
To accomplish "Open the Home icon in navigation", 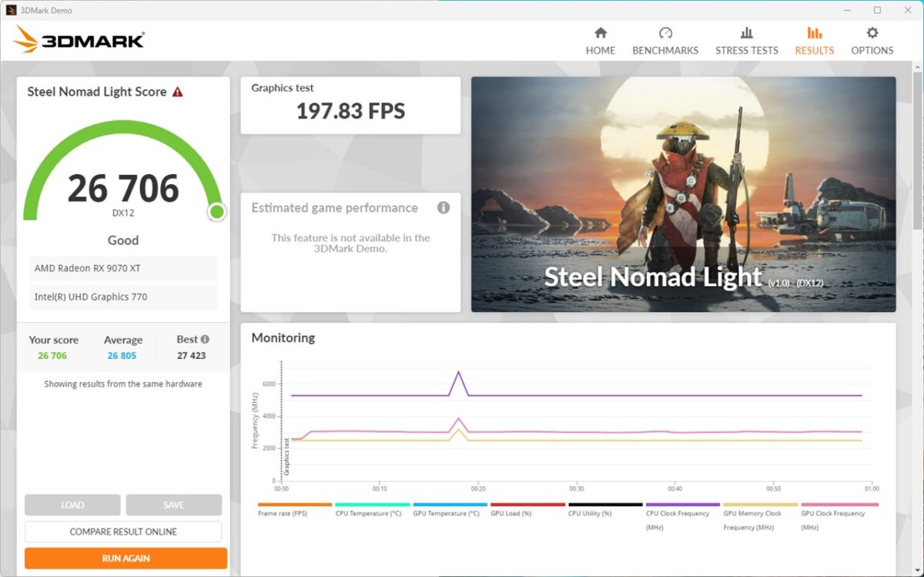I will click(601, 33).
